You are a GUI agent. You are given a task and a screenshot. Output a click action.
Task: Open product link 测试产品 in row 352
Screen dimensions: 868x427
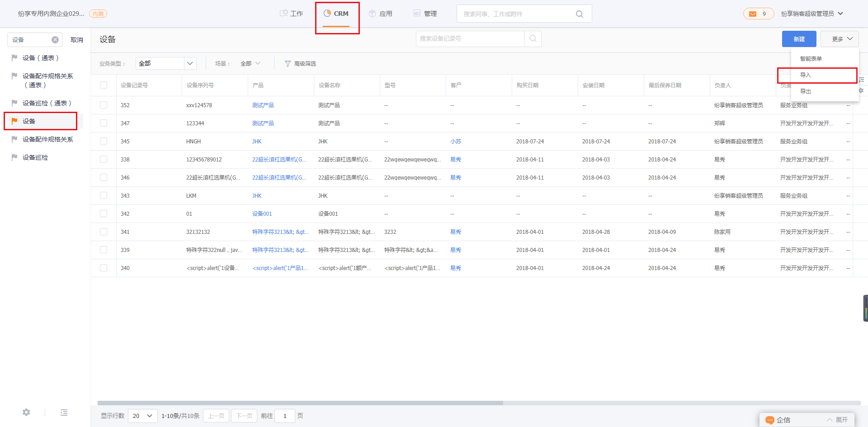tap(263, 105)
